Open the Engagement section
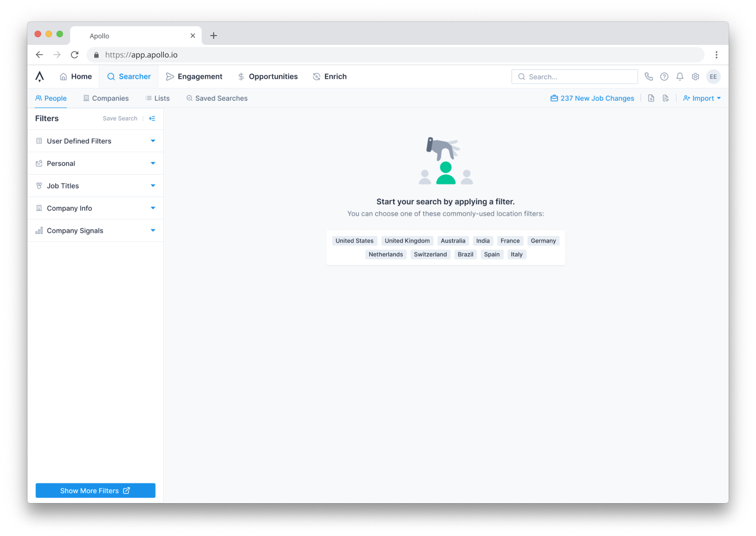 194,77
